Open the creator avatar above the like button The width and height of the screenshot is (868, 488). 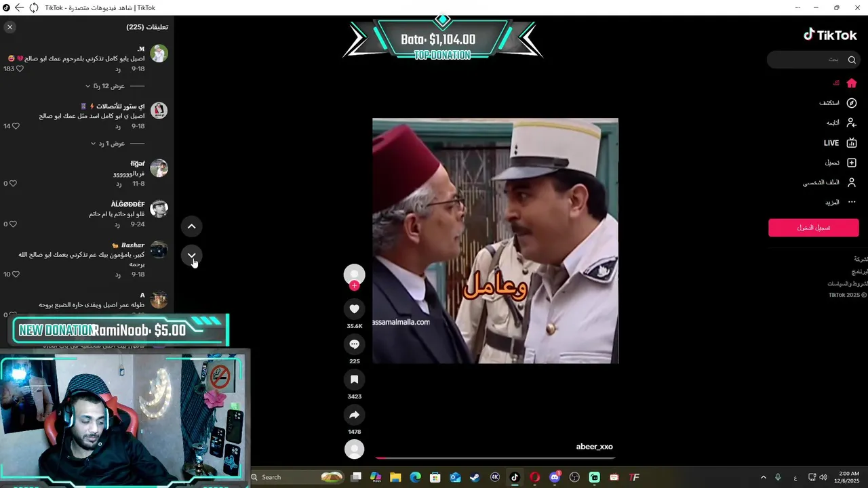click(x=354, y=274)
